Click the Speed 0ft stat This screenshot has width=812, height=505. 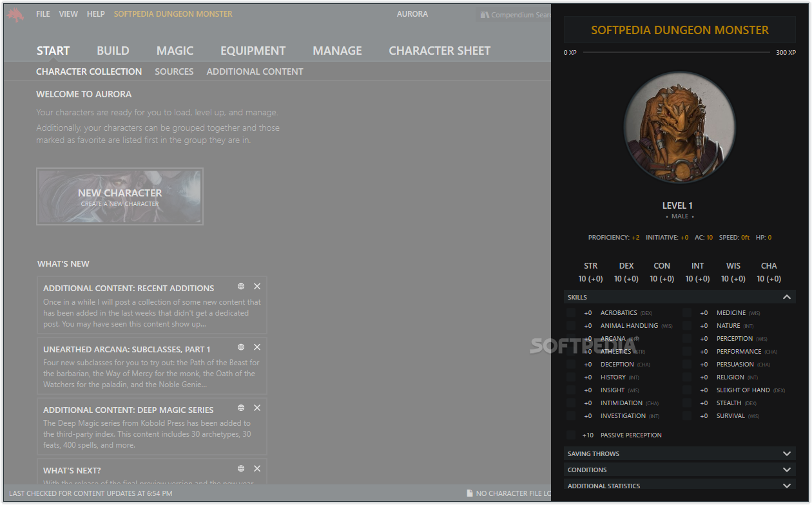734,238
